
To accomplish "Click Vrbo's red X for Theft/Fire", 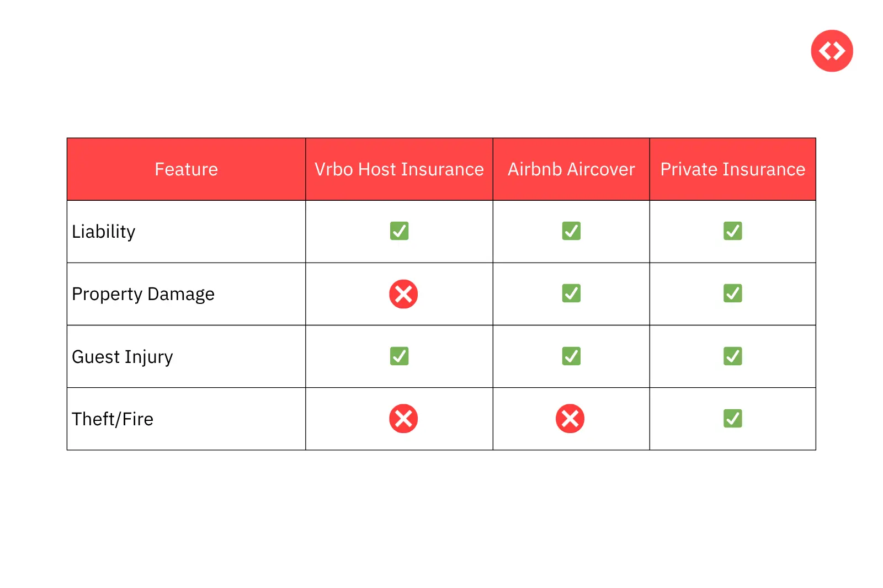I will [x=403, y=419].
